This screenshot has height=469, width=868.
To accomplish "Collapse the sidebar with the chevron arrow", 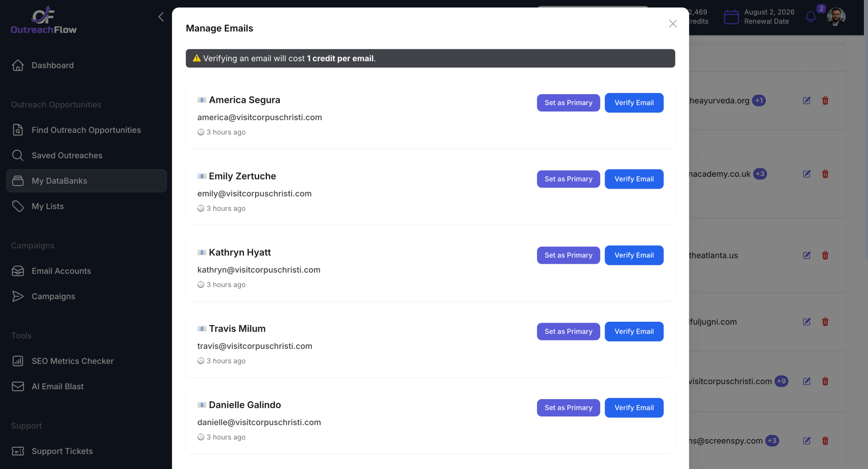I will [161, 17].
